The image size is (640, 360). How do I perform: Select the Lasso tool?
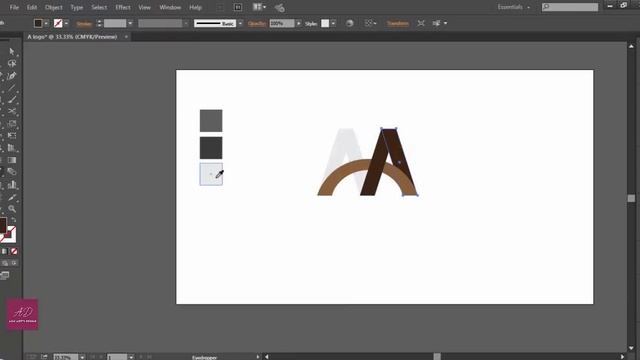12,64
